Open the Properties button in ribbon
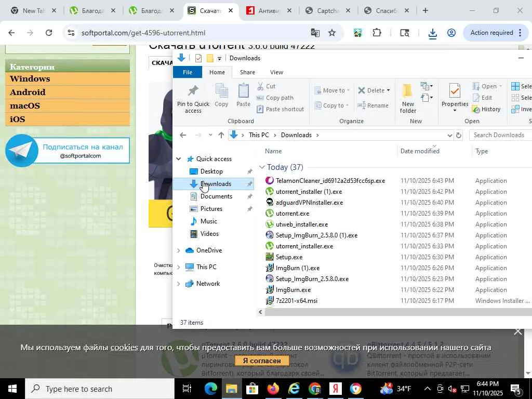 click(x=455, y=97)
